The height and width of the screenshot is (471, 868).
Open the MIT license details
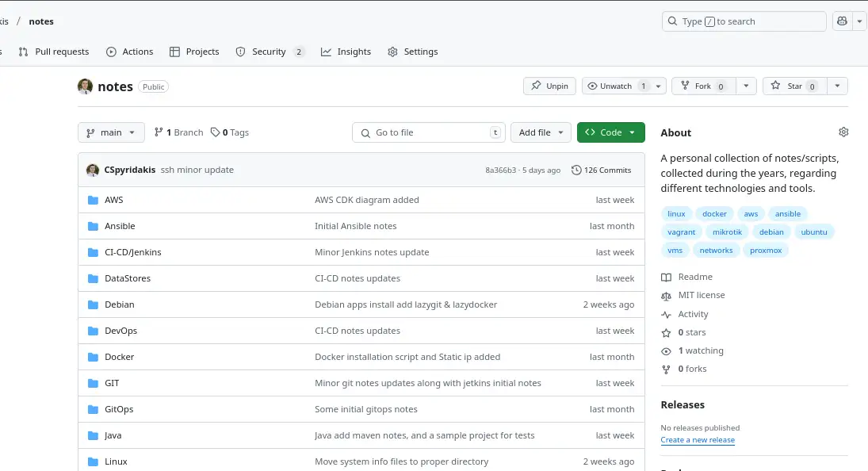click(702, 295)
